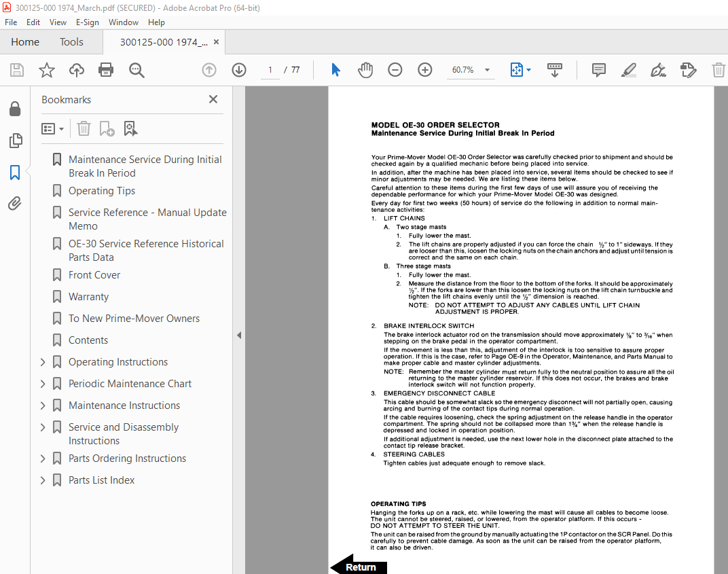Open the Page Thumbnails panel
Screen dimensions: 728x574
pos(16,141)
